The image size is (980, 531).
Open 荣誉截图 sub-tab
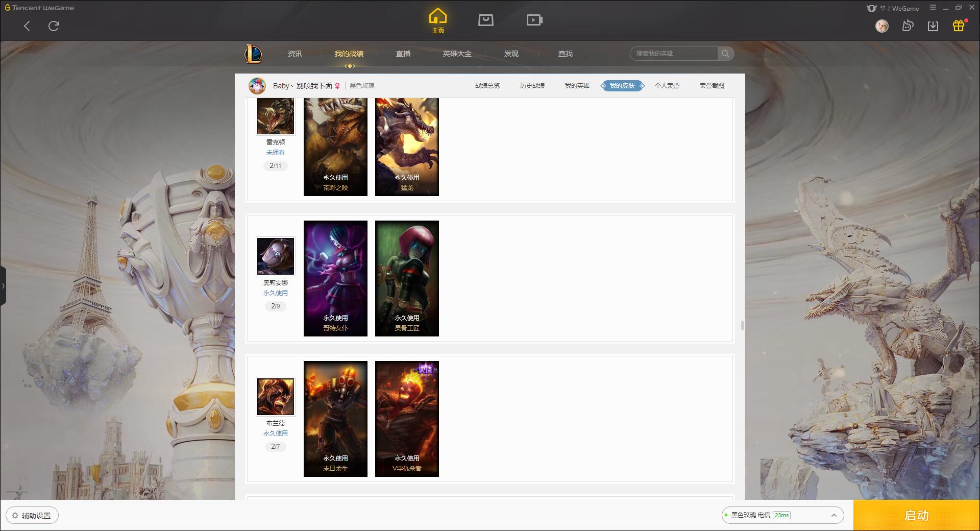pyautogui.click(x=712, y=86)
